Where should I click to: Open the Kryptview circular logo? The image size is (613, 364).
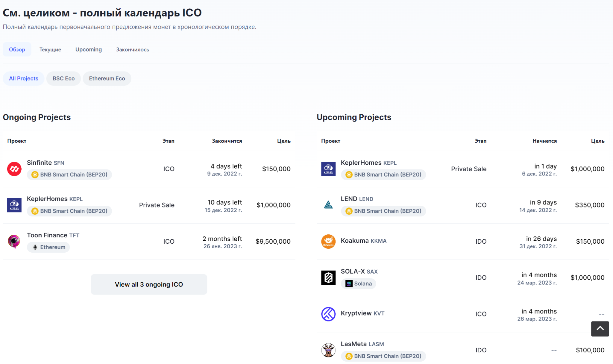click(x=328, y=314)
